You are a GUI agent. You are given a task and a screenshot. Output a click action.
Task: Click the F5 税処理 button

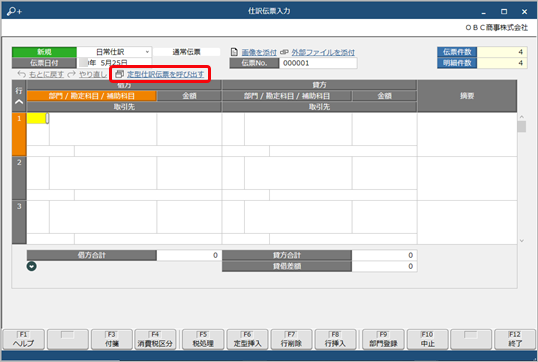(203, 339)
